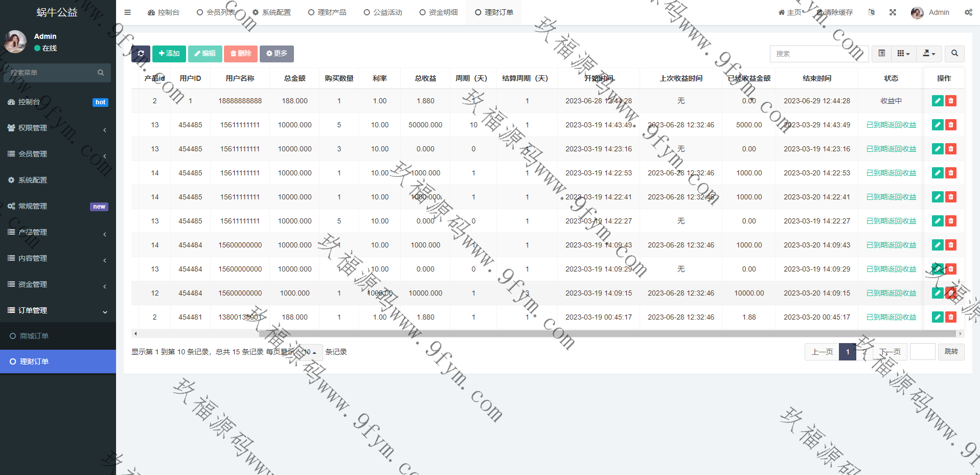The width and height of the screenshot is (980, 475).
Task: Click the sidebar menu search icon
Action: coord(101,73)
